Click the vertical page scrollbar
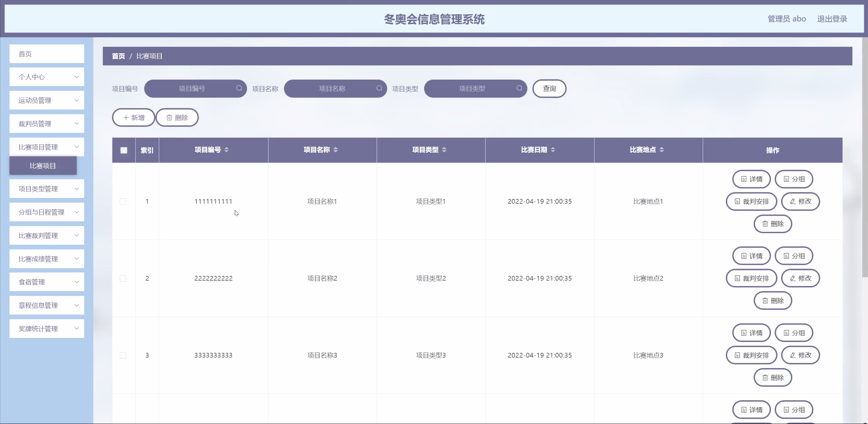Viewport: 868px width, 424px height. tap(865, 156)
